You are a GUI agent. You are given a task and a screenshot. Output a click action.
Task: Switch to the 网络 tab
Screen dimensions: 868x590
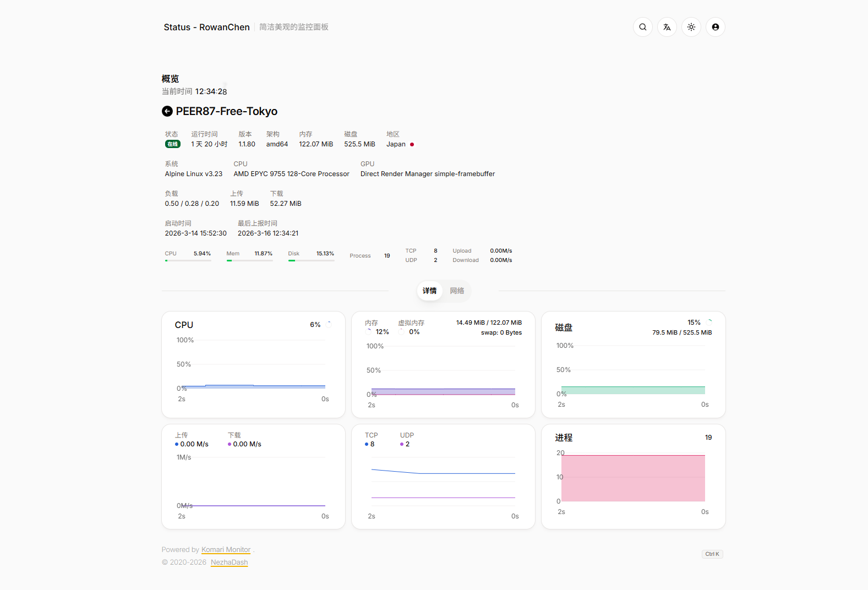pyautogui.click(x=457, y=291)
